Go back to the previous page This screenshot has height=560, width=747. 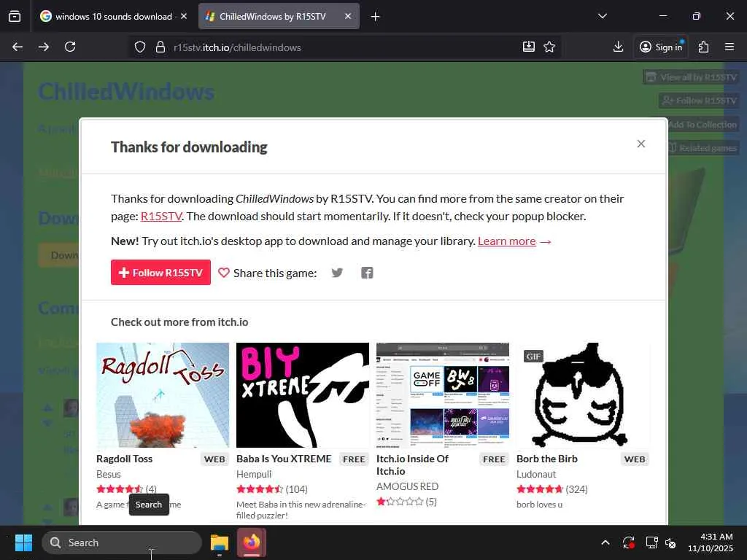pyautogui.click(x=18, y=47)
